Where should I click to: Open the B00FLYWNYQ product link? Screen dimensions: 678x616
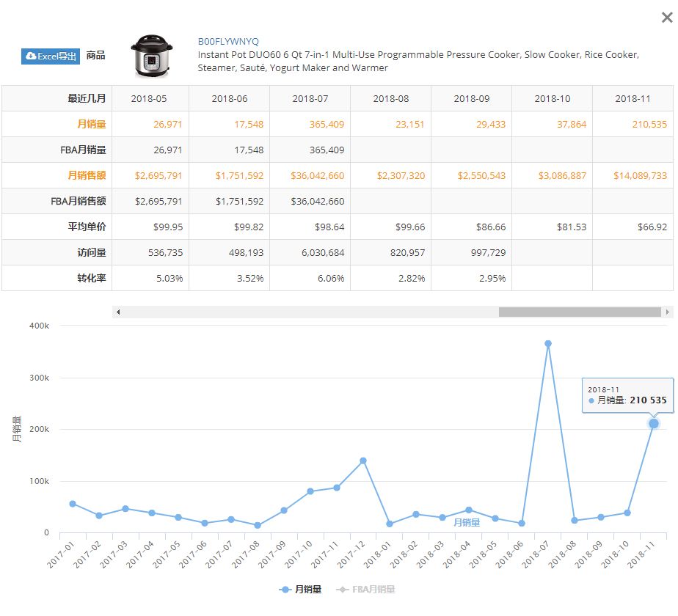[228, 42]
